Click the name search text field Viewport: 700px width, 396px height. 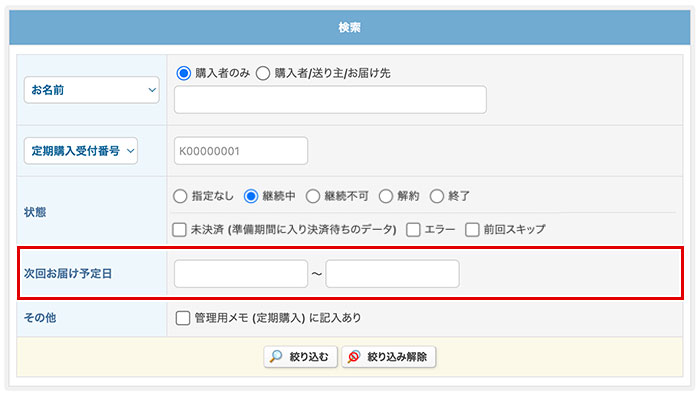tap(330, 100)
